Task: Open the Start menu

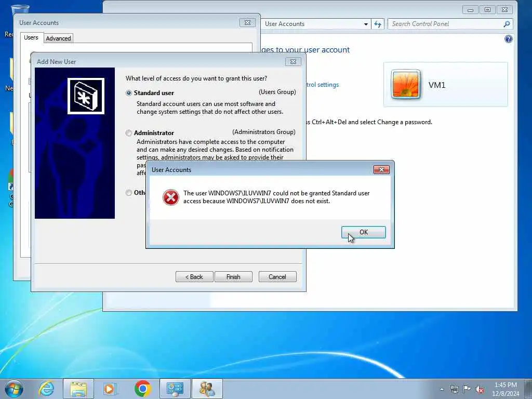Action: coord(14,389)
